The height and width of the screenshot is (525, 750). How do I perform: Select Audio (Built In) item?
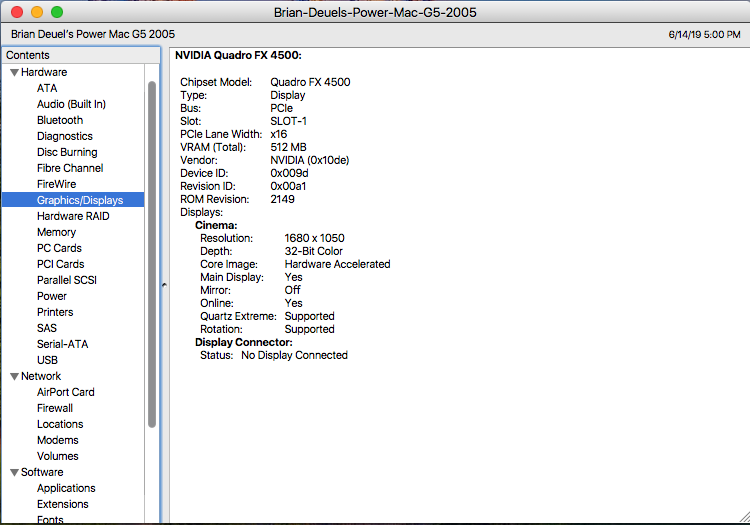point(73,104)
